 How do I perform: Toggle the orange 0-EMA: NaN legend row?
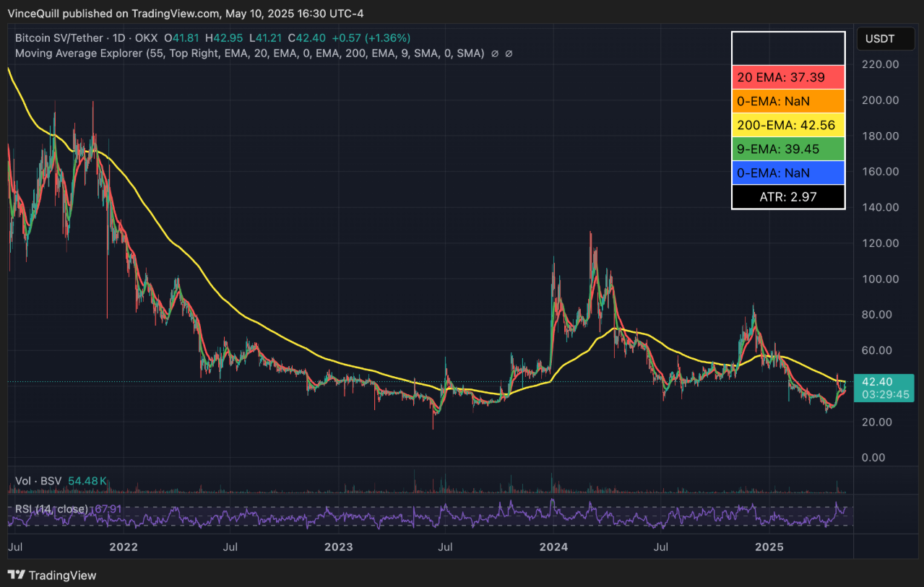pos(787,100)
